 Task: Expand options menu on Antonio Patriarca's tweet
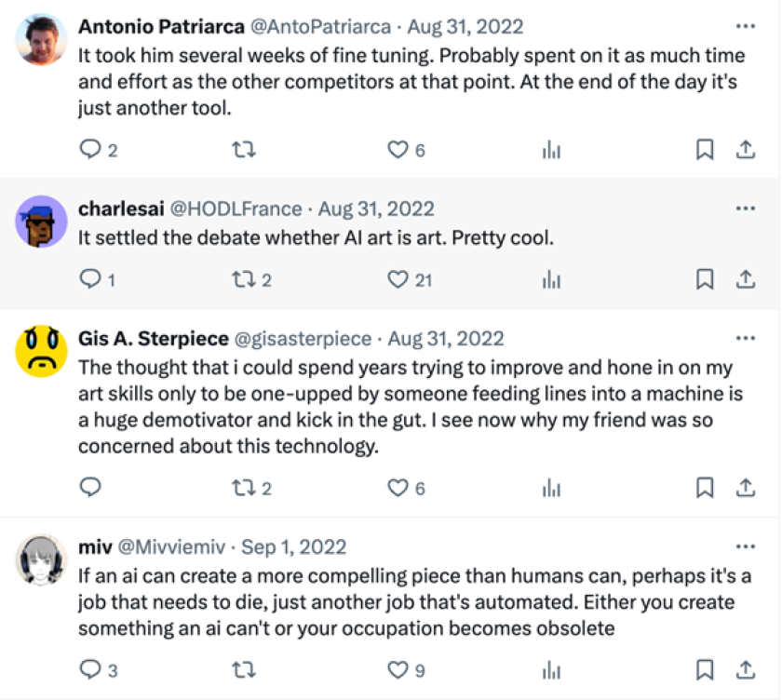[745, 27]
